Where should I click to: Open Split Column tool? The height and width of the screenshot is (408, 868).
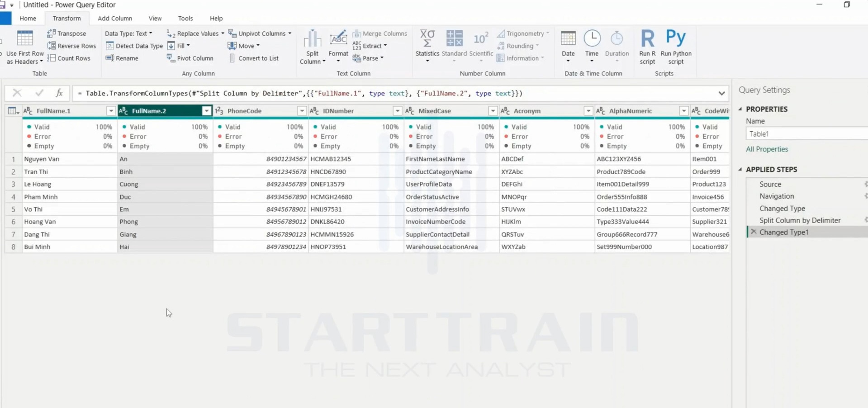tap(312, 47)
